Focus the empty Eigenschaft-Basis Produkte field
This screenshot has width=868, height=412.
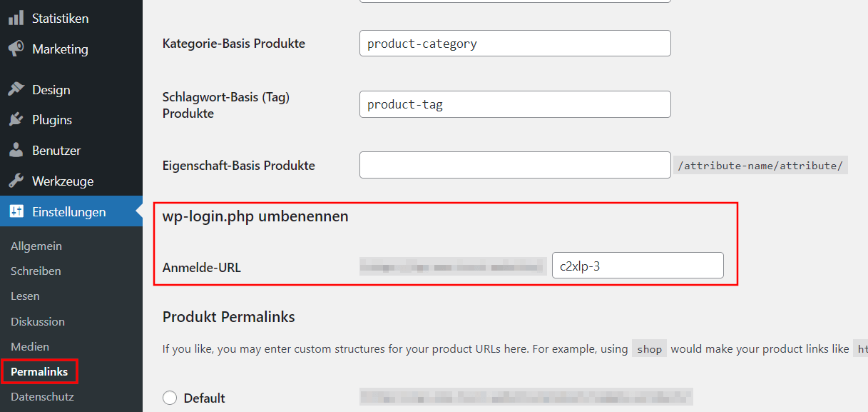(515, 165)
